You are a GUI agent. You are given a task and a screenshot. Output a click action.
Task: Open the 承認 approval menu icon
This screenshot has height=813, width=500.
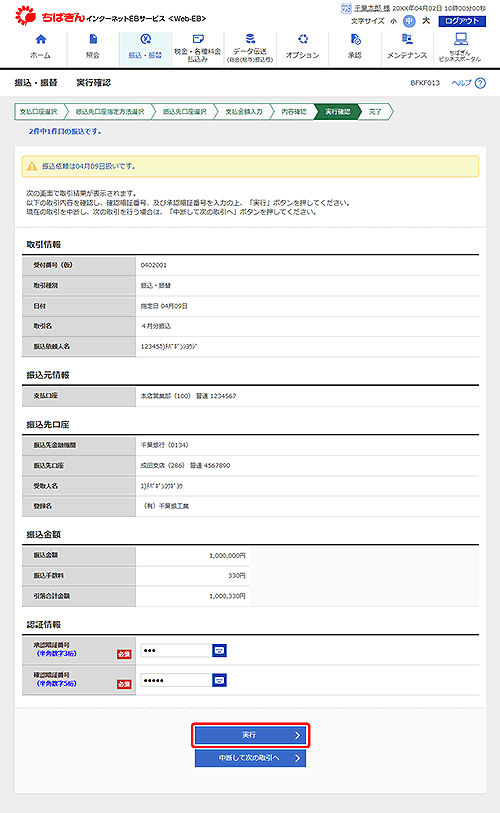355,39
